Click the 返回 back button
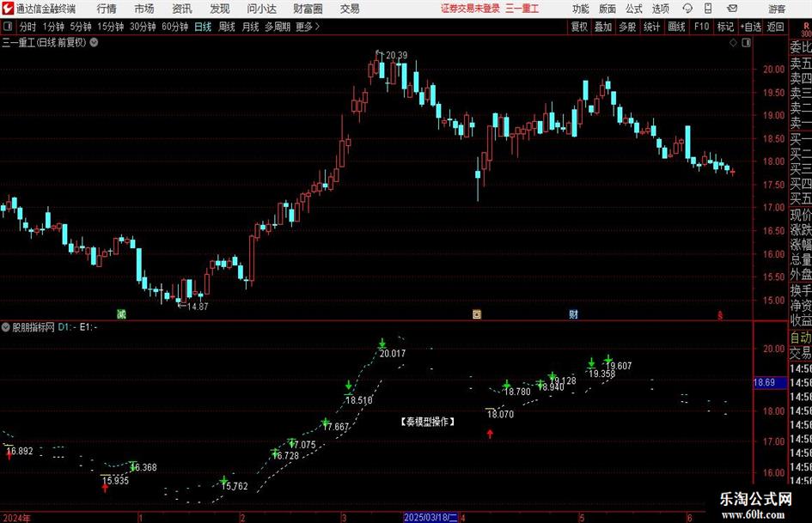This screenshot has height=523, width=812. pyautogui.click(x=775, y=27)
